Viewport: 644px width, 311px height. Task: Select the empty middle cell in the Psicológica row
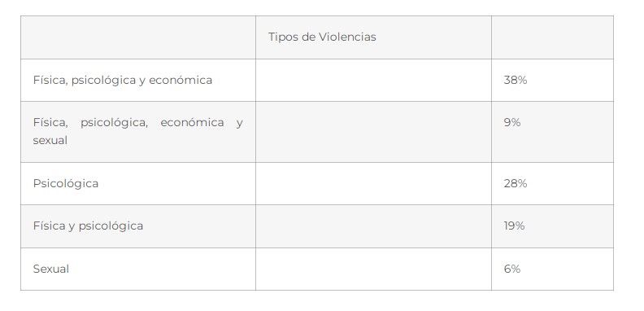click(373, 183)
